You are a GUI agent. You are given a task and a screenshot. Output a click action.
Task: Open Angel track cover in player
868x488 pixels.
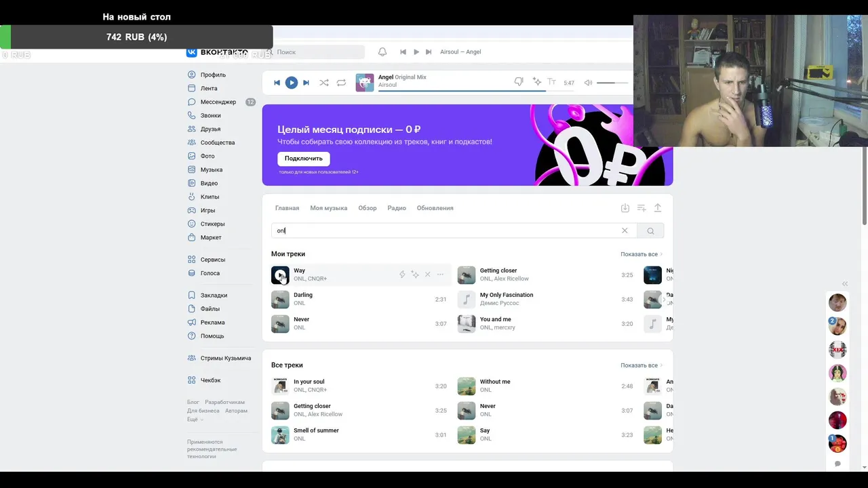click(365, 83)
